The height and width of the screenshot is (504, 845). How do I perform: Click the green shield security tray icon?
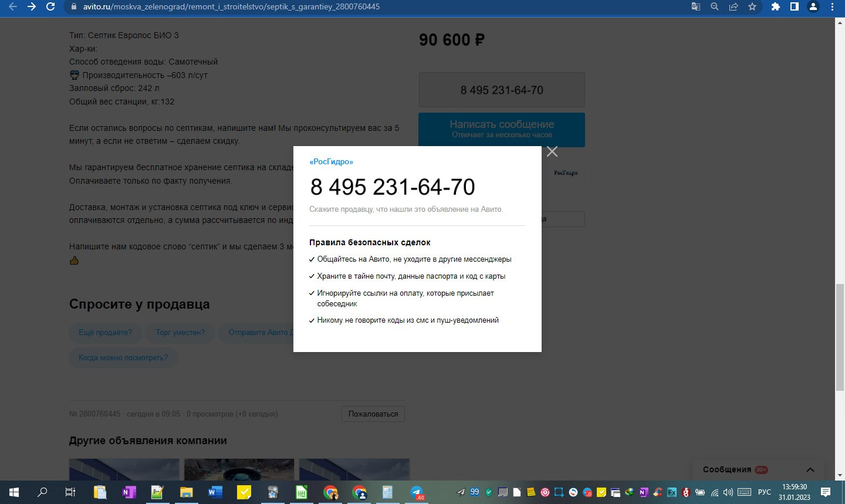point(489,492)
